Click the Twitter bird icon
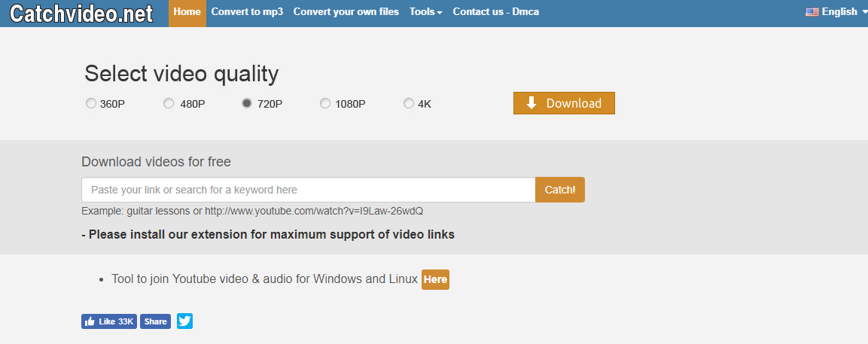Image resolution: width=868 pixels, height=344 pixels. point(184,321)
